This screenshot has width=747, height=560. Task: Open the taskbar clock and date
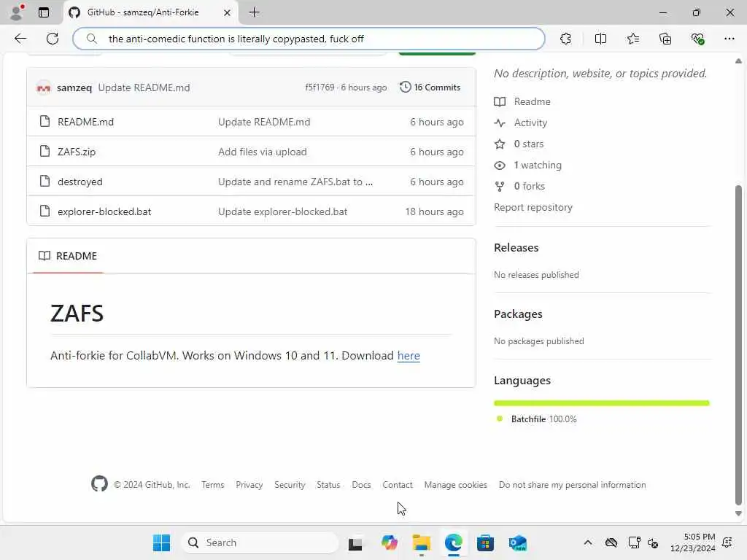coord(693,542)
